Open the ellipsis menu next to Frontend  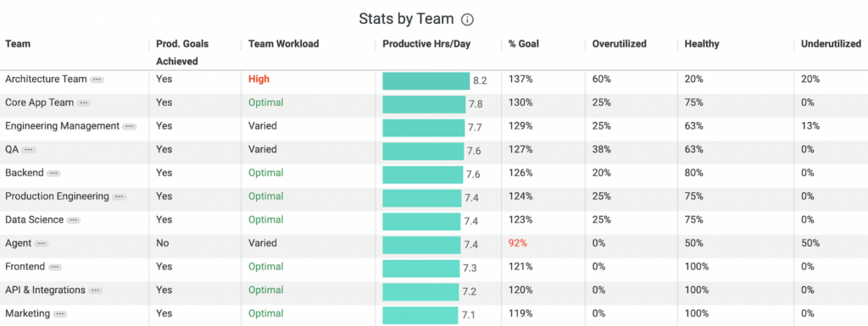tap(55, 268)
